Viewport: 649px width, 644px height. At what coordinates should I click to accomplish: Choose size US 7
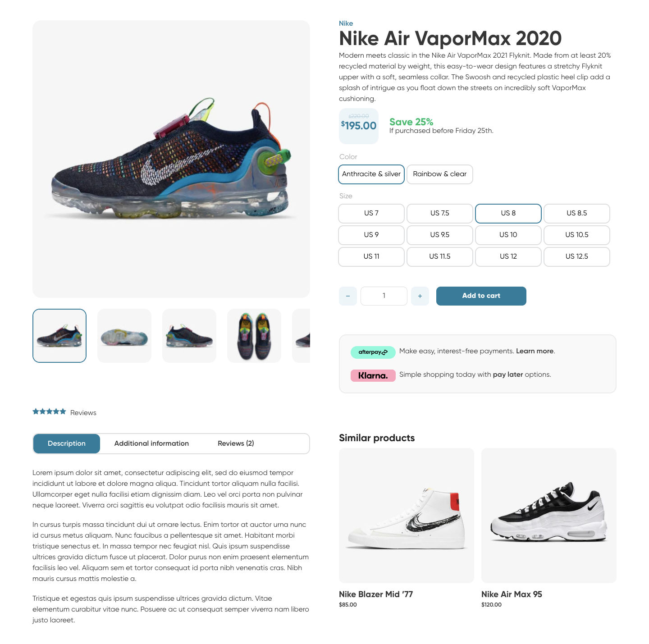371,213
